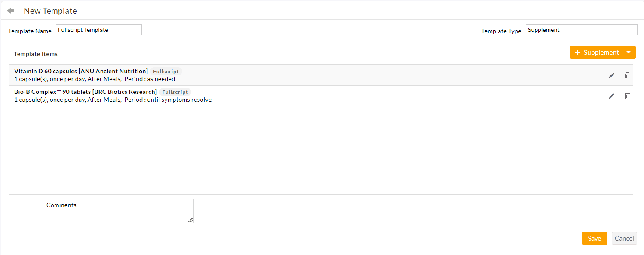Screen dimensions: 644x255
Task: Edit the Bio-B Complex template item
Action: click(611, 96)
